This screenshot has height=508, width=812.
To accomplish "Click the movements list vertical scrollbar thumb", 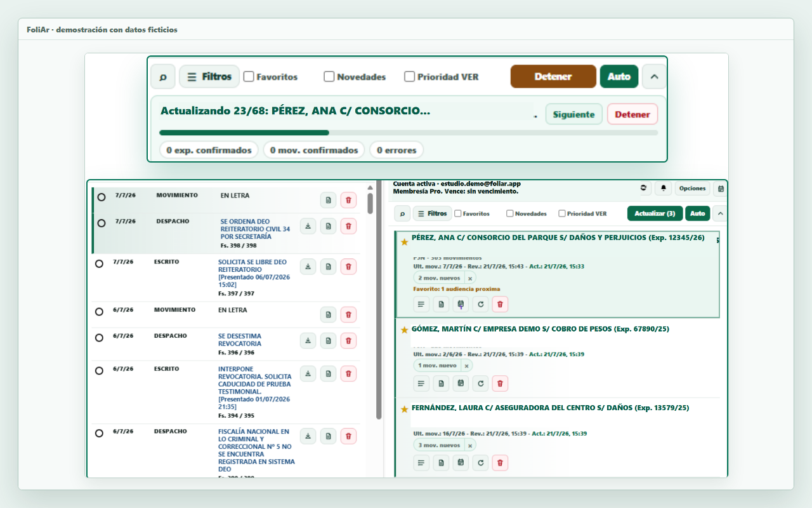I will [x=370, y=203].
